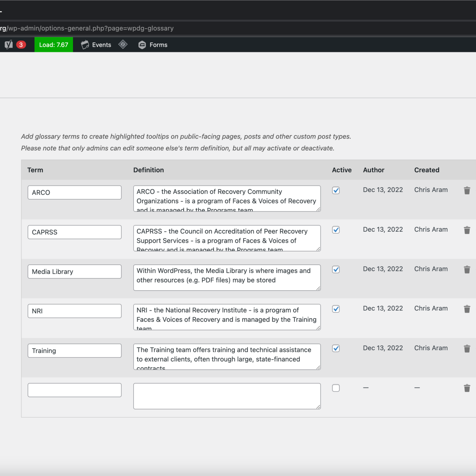
Task: Click trash icon for Media Library row
Action: point(467,270)
